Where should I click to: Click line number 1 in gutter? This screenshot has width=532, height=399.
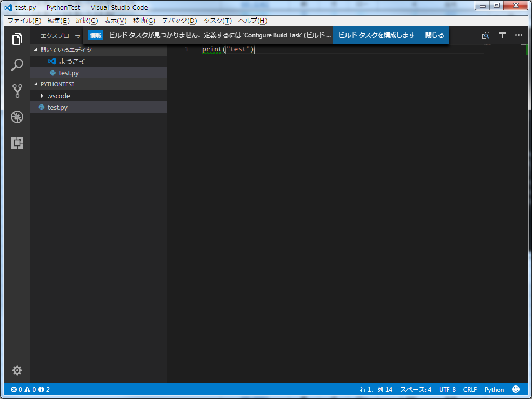(187, 49)
